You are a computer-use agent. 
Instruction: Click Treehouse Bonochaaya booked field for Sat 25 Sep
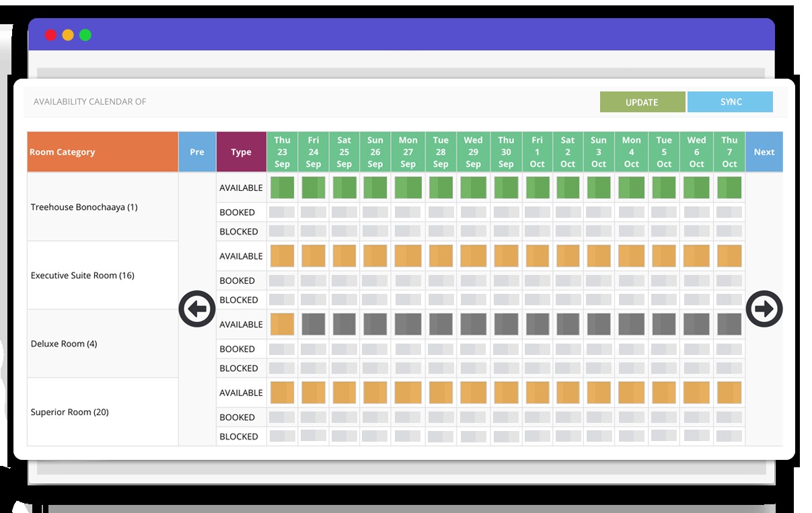click(344, 212)
